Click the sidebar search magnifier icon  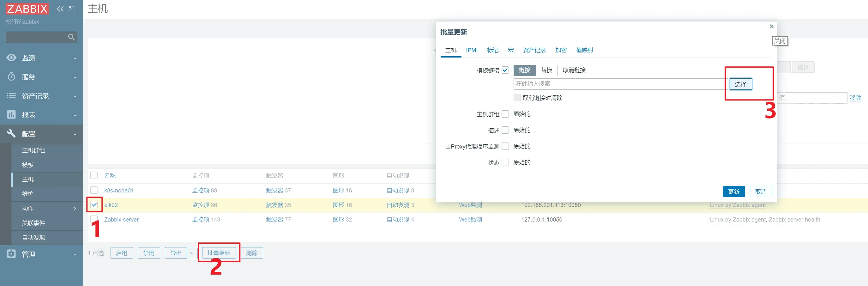(x=71, y=37)
